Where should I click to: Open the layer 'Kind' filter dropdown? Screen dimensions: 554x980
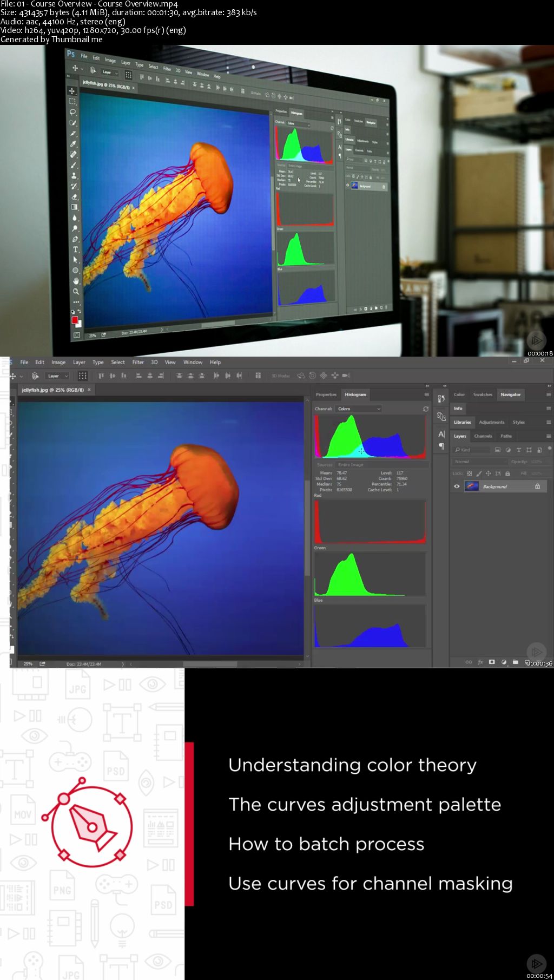point(472,450)
